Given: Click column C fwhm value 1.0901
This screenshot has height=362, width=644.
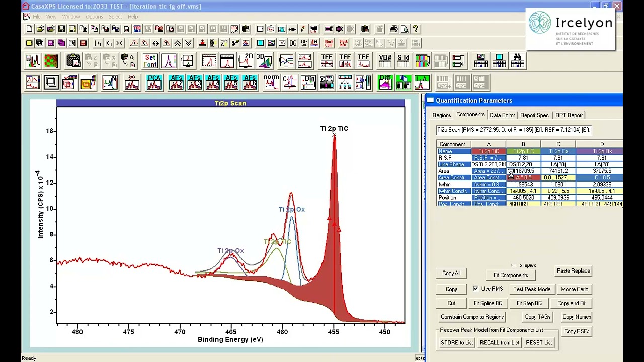Looking at the screenshot, I should (x=558, y=185).
